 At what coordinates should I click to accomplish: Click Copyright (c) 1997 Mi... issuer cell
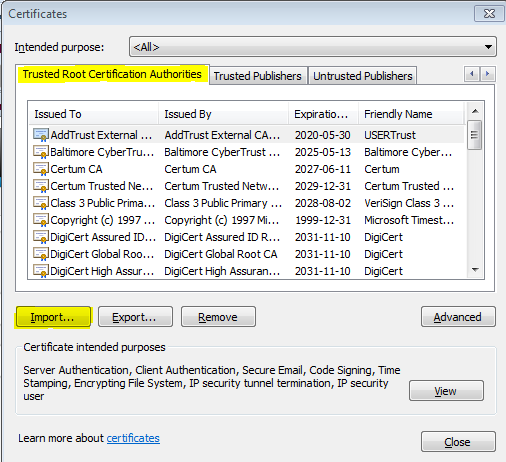222,220
